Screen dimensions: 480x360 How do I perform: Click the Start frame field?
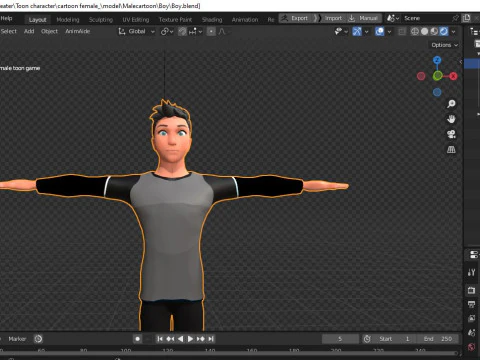394,339
